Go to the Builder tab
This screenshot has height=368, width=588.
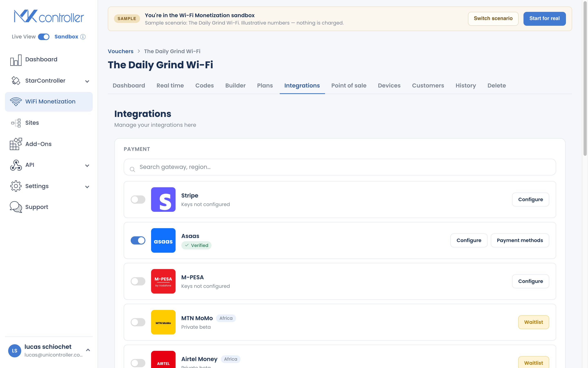click(x=235, y=85)
